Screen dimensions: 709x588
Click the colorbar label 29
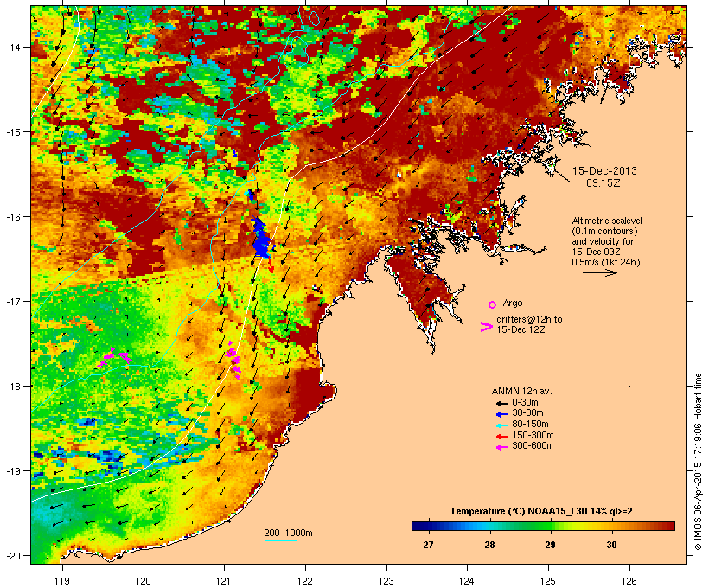point(550,545)
